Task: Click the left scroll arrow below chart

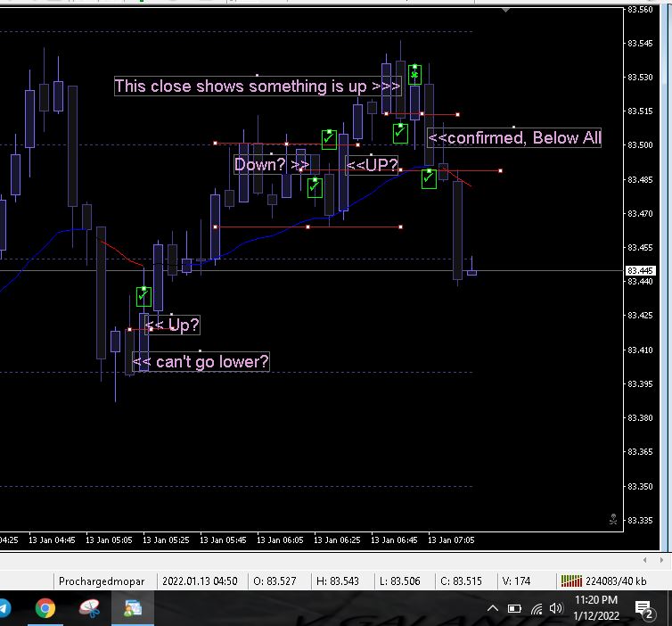Action: click(644, 560)
